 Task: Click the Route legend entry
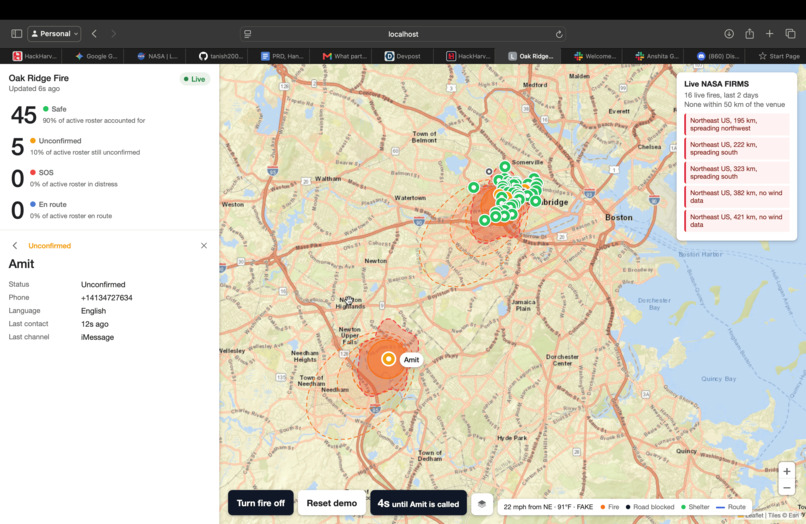[731, 507]
